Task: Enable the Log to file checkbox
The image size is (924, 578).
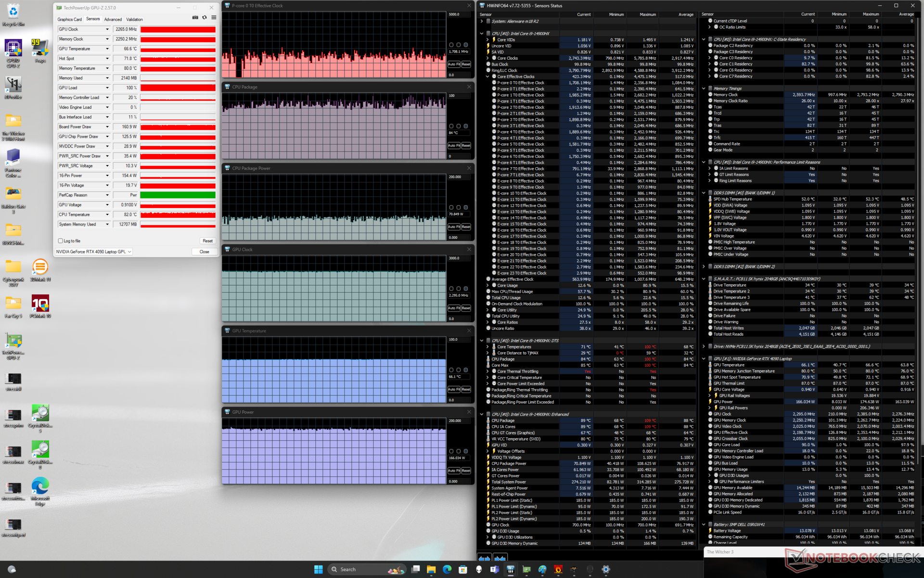Action: [x=61, y=241]
